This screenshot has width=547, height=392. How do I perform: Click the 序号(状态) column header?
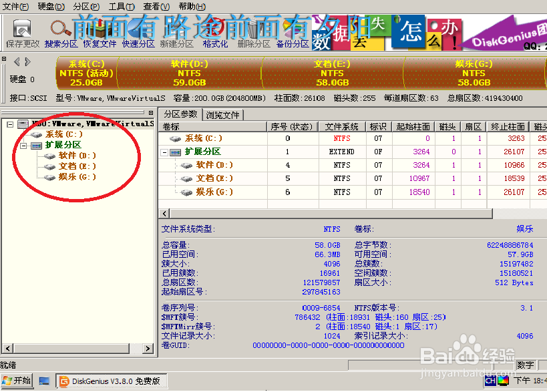(x=293, y=127)
